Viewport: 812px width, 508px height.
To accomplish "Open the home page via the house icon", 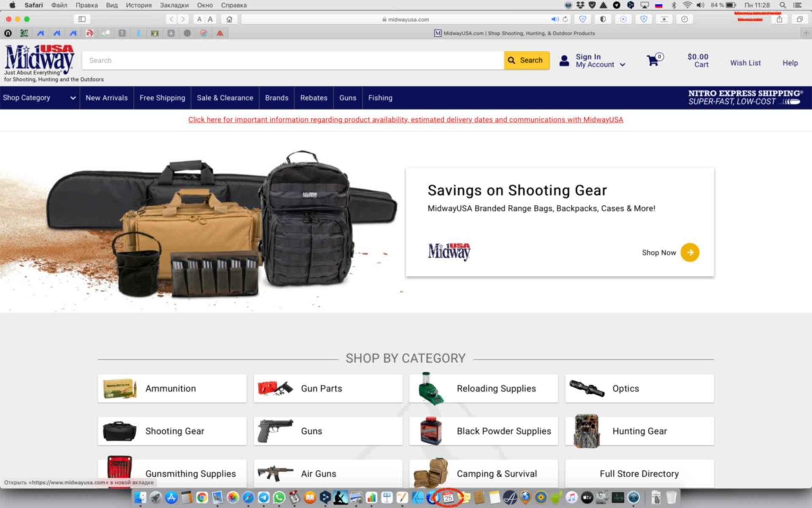I will 229,19.
